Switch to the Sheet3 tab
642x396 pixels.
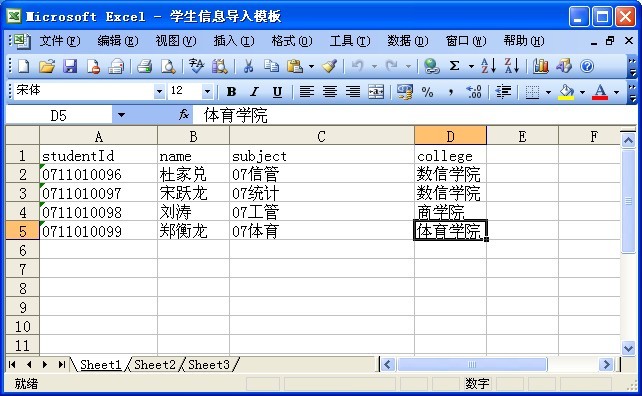click(209, 364)
